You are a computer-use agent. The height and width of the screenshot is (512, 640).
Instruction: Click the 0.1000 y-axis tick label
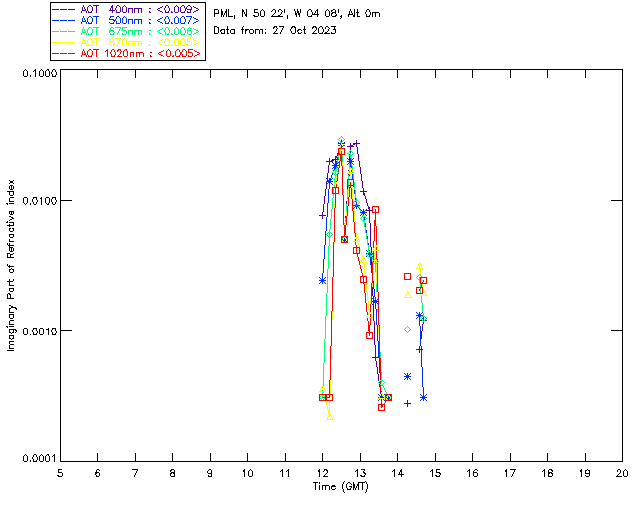click(x=37, y=76)
